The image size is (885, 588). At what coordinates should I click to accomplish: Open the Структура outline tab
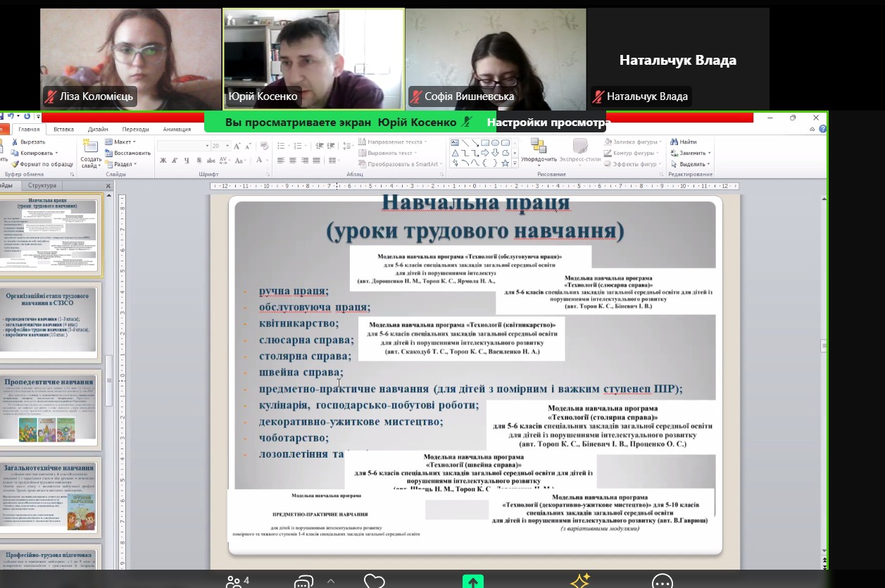pyautogui.click(x=42, y=186)
